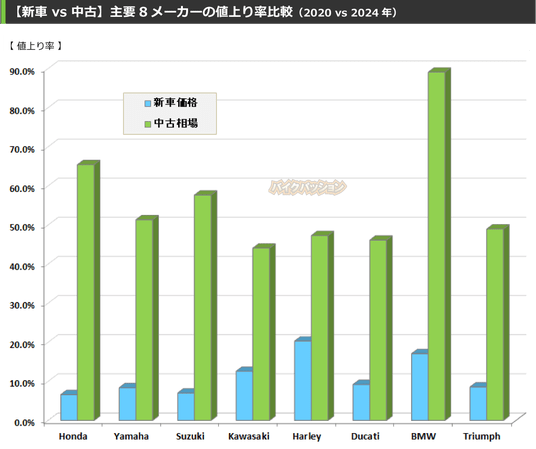Click the Honda axis label

tap(73, 436)
